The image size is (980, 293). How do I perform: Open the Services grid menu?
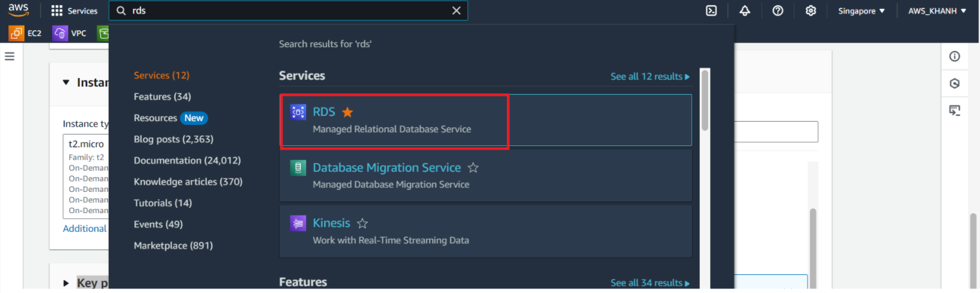point(75,11)
